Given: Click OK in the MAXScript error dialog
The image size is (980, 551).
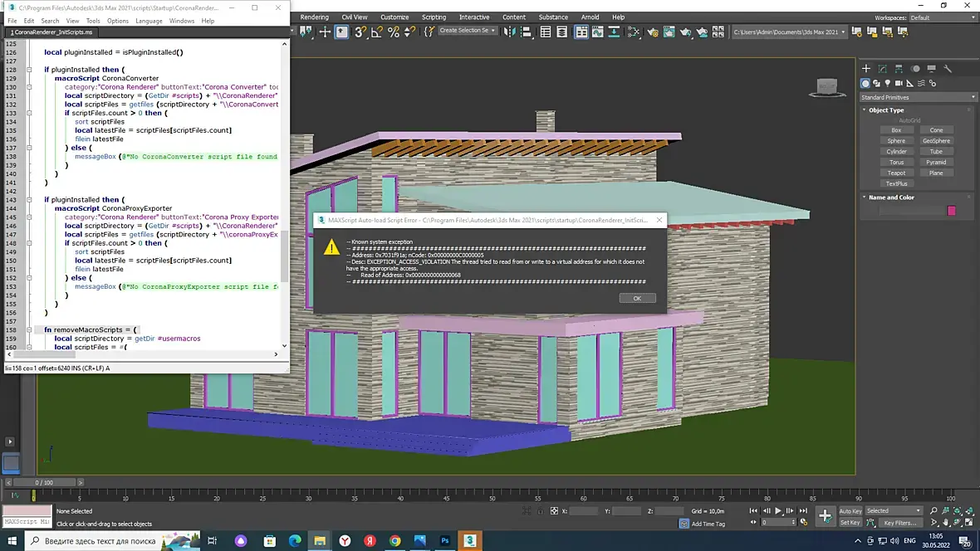Looking at the screenshot, I should 637,298.
